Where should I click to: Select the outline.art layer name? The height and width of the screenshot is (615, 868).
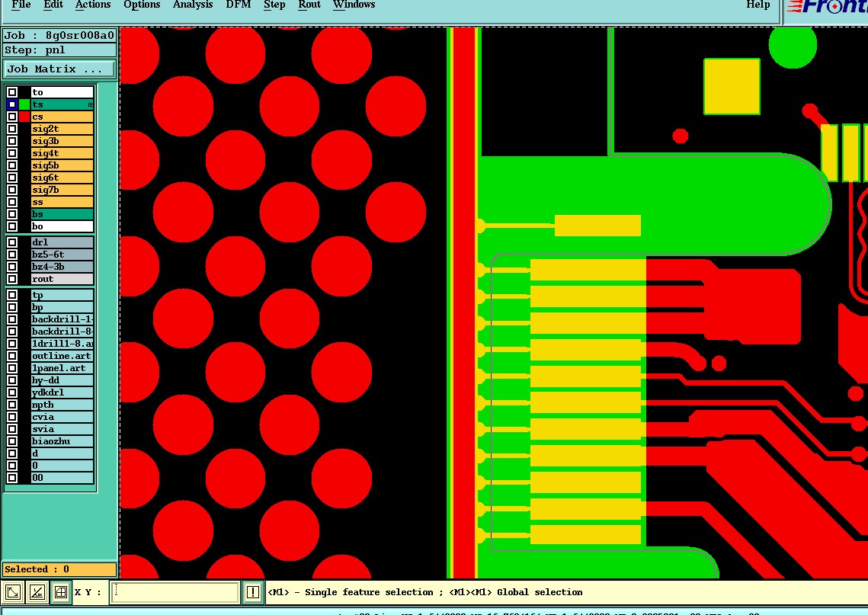coord(62,356)
